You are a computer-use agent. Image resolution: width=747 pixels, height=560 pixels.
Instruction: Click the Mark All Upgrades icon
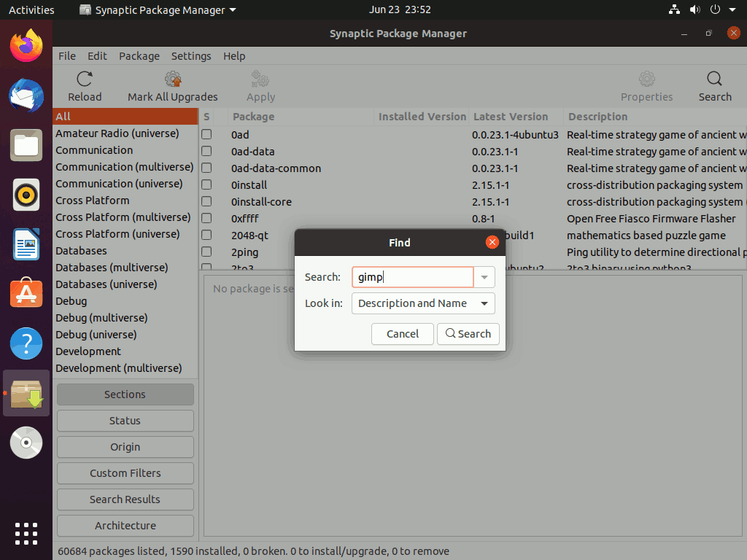coord(173,79)
